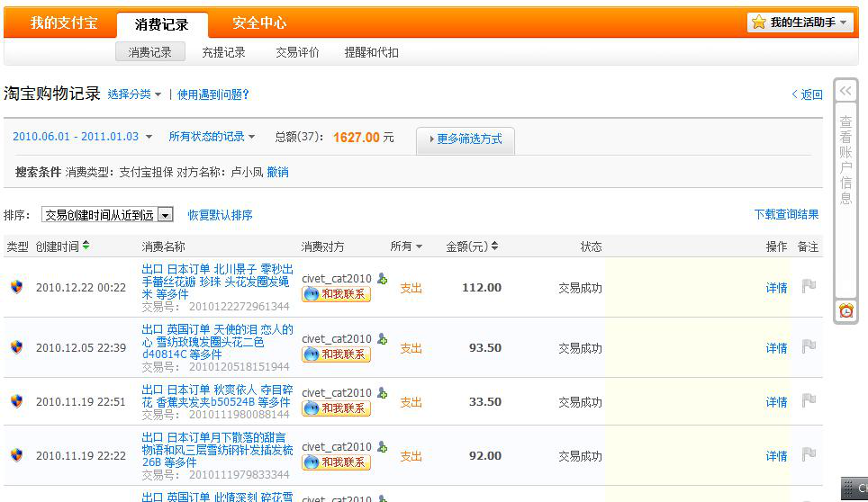Click 恢复默认排序 link
Screen dimensions: 868x502
[x=220, y=215]
